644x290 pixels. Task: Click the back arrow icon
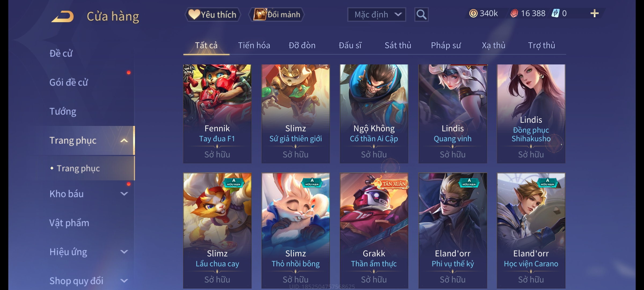click(x=63, y=16)
